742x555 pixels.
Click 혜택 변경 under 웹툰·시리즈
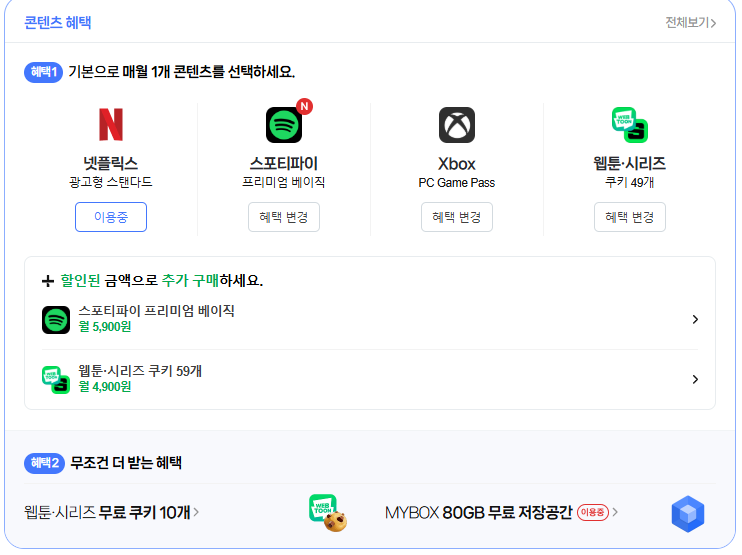click(x=629, y=217)
